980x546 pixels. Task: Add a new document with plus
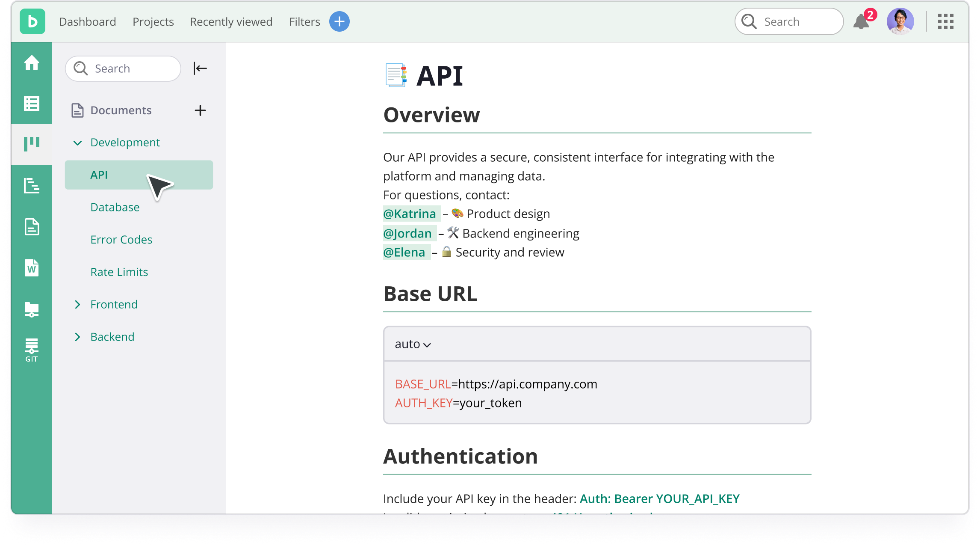pyautogui.click(x=200, y=110)
